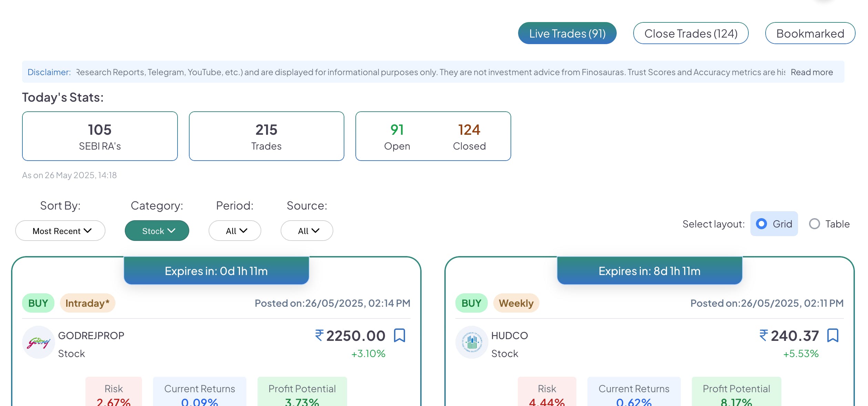This screenshot has height=406, width=868.
Task: Click the rupee symbol beside 240.37
Action: (x=764, y=335)
